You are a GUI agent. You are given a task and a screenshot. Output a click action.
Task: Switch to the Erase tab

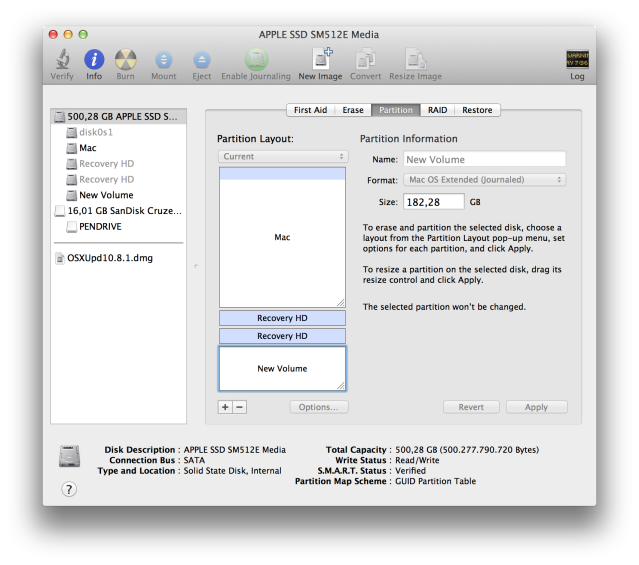click(353, 110)
